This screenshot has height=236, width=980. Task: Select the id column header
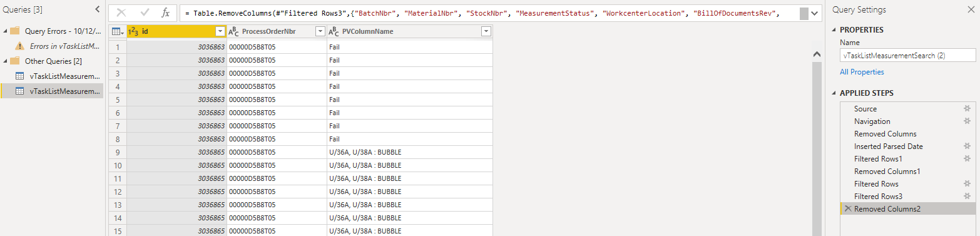[176, 31]
